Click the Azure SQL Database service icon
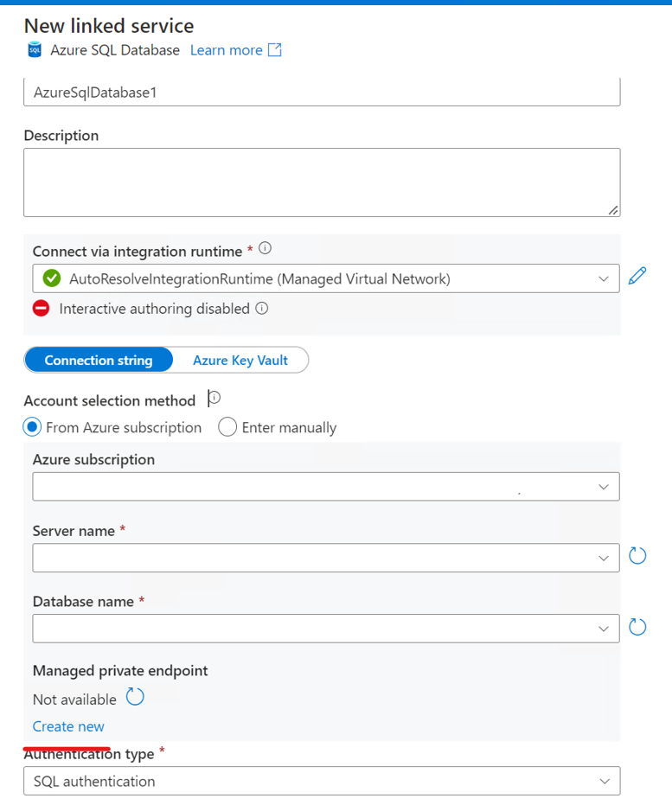Image resolution: width=672 pixels, height=805 pixels. point(35,50)
